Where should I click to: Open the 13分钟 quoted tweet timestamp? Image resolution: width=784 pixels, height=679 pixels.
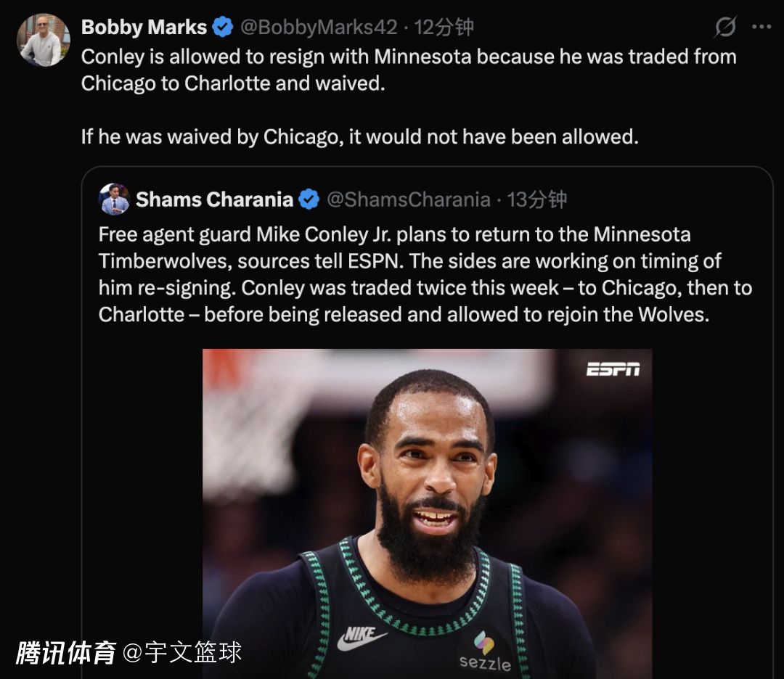[x=536, y=199]
